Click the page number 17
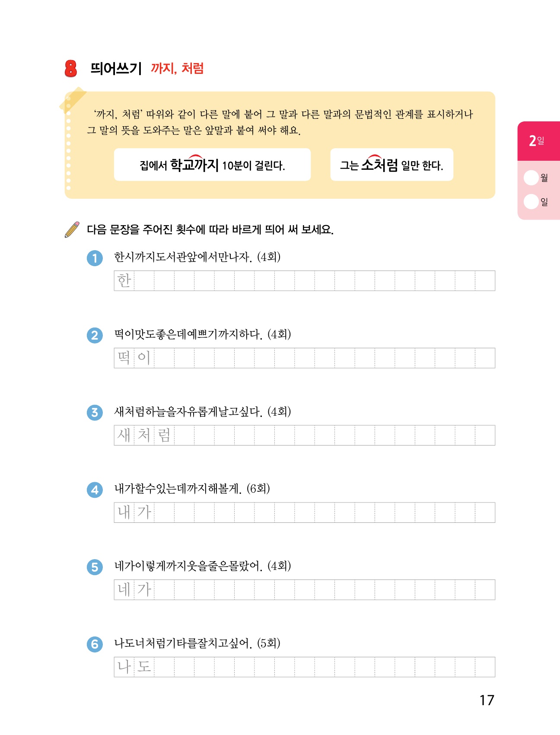Image resolution: width=560 pixels, height=735 pixels. click(487, 700)
